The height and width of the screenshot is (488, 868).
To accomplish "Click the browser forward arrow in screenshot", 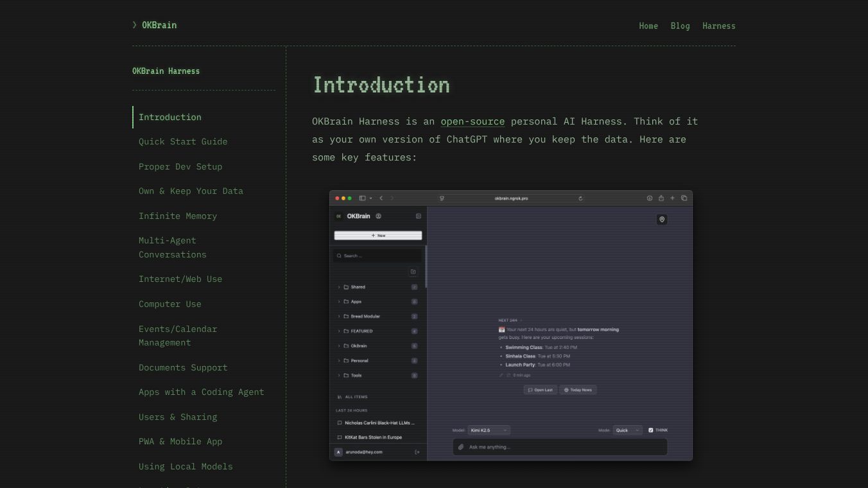I will click(392, 198).
